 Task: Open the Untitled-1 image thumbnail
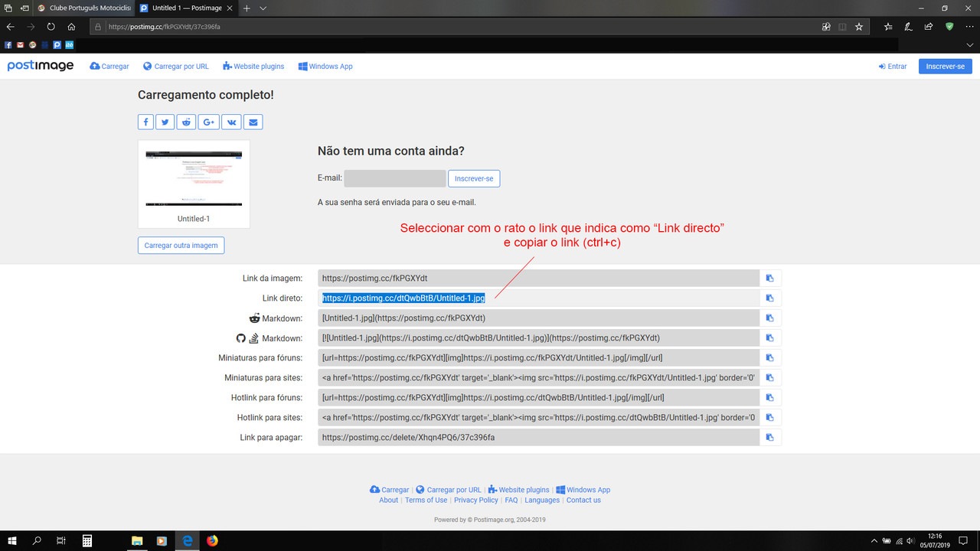194,178
